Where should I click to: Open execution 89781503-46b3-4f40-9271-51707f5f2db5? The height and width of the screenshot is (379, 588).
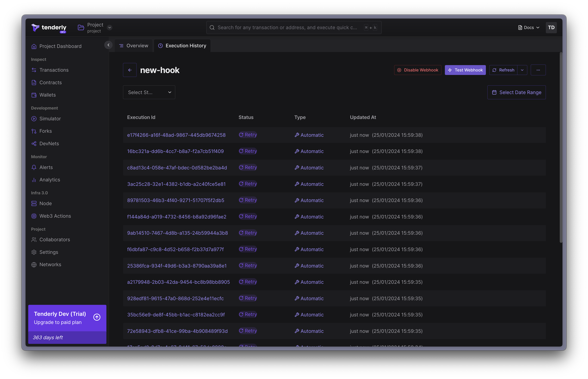click(x=176, y=200)
